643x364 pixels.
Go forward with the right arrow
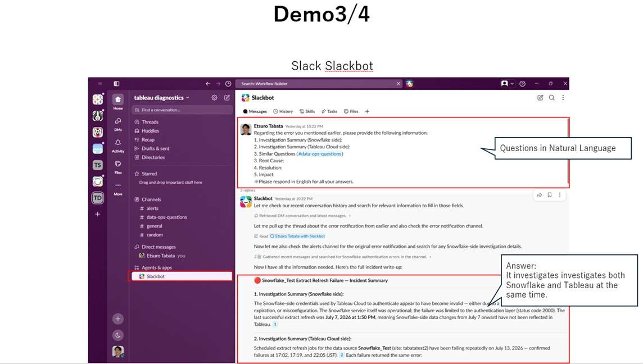point(218,84)
